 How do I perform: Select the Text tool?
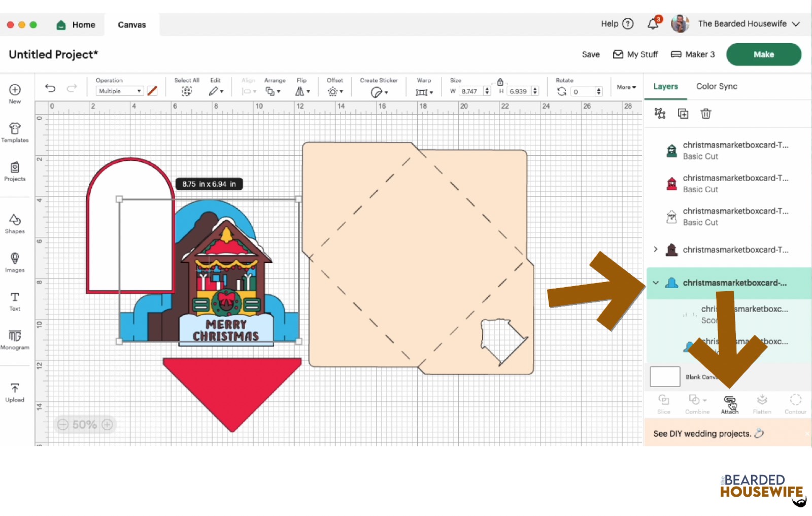pyautogui.click(x=15, y=301)
